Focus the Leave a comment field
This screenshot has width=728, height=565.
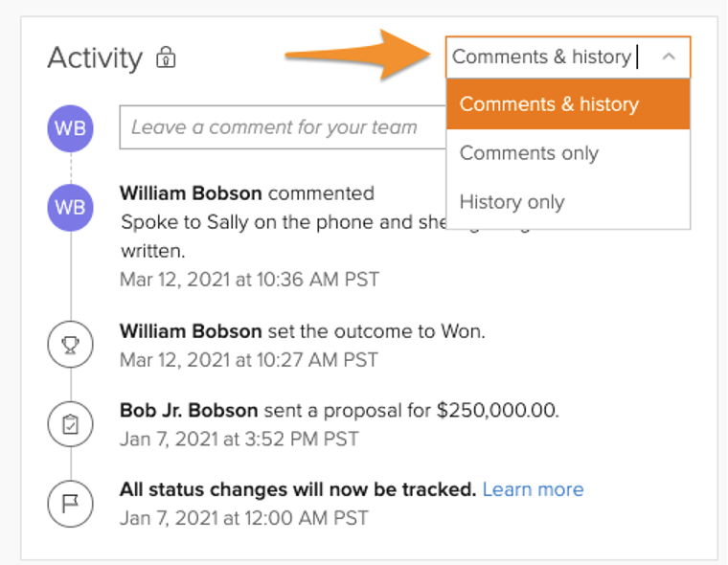pyautogui.click(x=278, y=127)
